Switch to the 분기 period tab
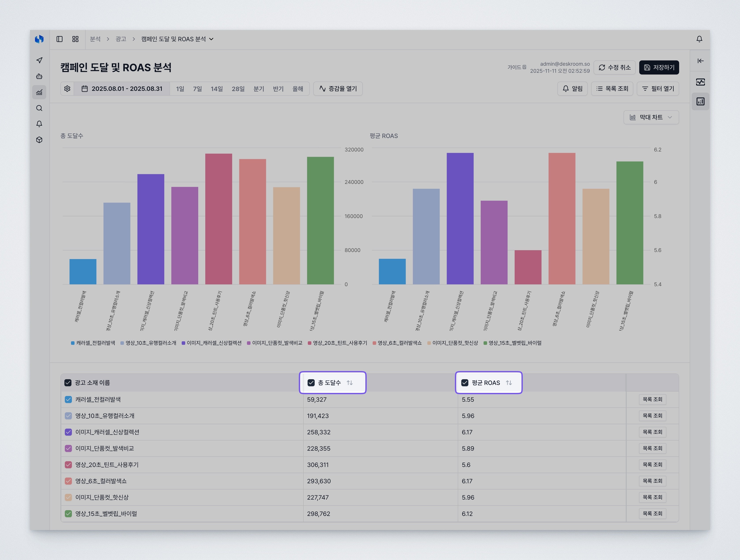Screen dimensions: 740x560 coord(259,89)
